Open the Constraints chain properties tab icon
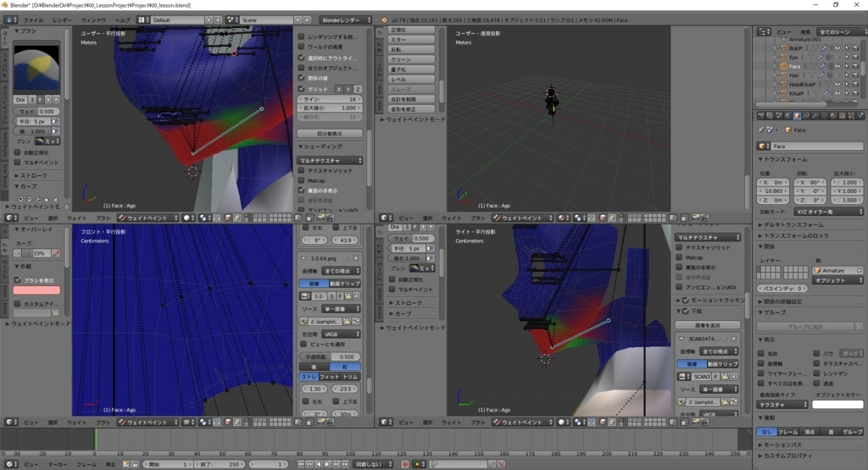The width and height of the screenshot is (868, 470). point(806,115)
